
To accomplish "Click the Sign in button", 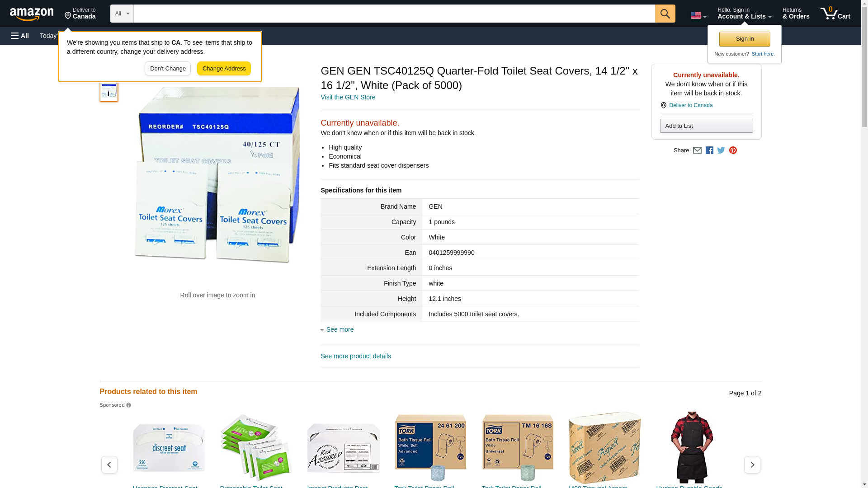I will [x=745, y=39].
